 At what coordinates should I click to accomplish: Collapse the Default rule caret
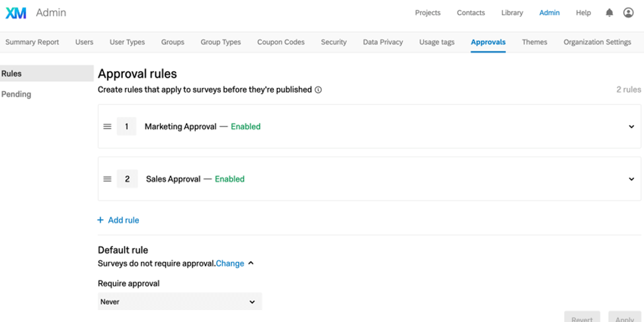251,264
